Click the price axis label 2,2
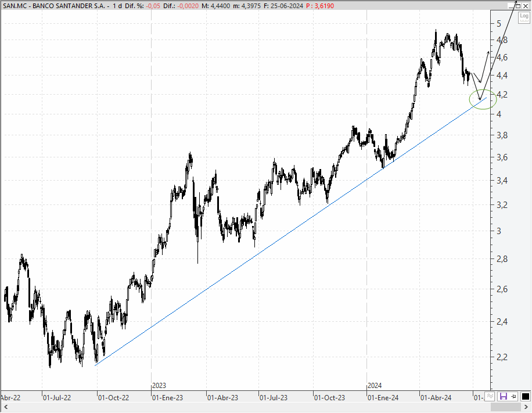Image resolution: width=532 pixels, height=413 pixels. click(x=502, y=357)
